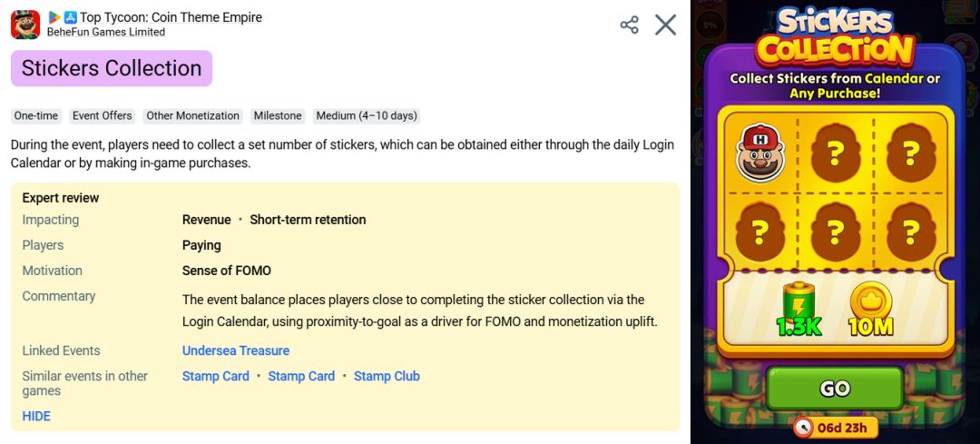Click the Other Monetization tag
This screenshot has width=980, height=444.
[193, 115]
